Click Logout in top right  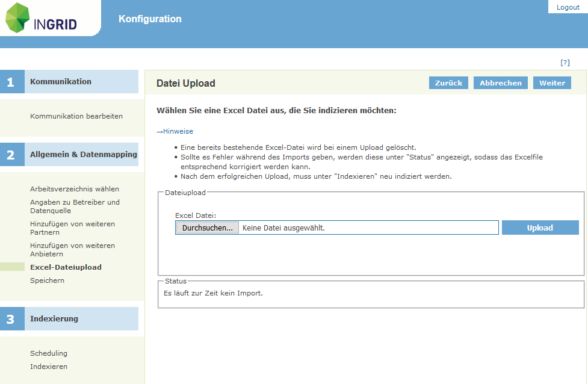pos(568,7)
